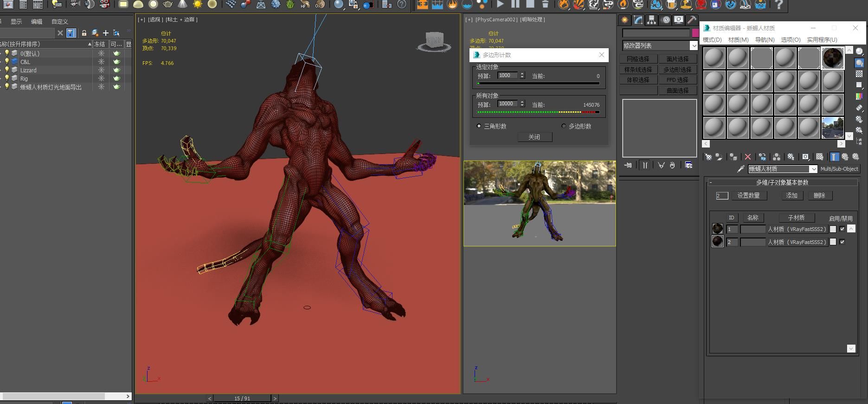Pick material from object with eyedropper

click(741, 169)
